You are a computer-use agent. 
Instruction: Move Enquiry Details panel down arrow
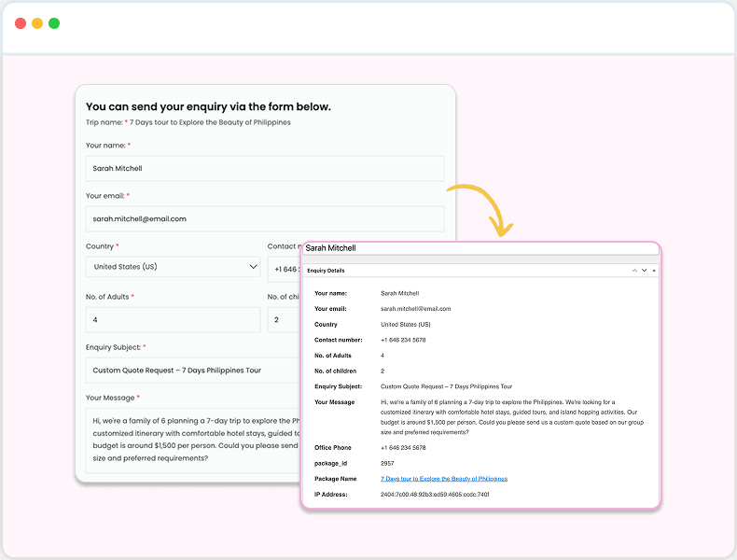pos(645,271)
